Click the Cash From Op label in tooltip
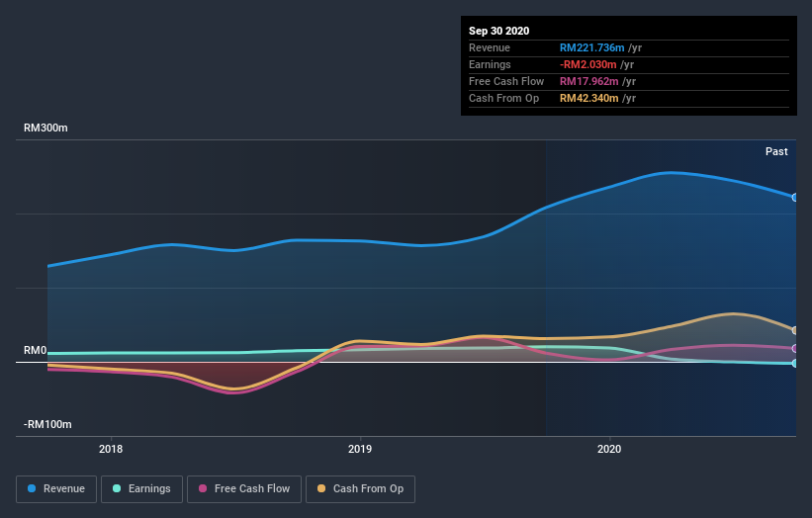 tap(503, 98)
